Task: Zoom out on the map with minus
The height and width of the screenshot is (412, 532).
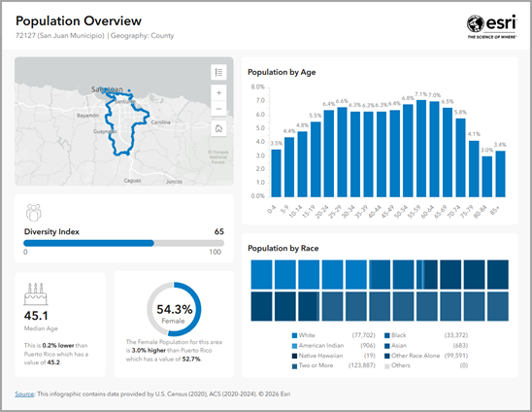Action: [x=218, y=109]
